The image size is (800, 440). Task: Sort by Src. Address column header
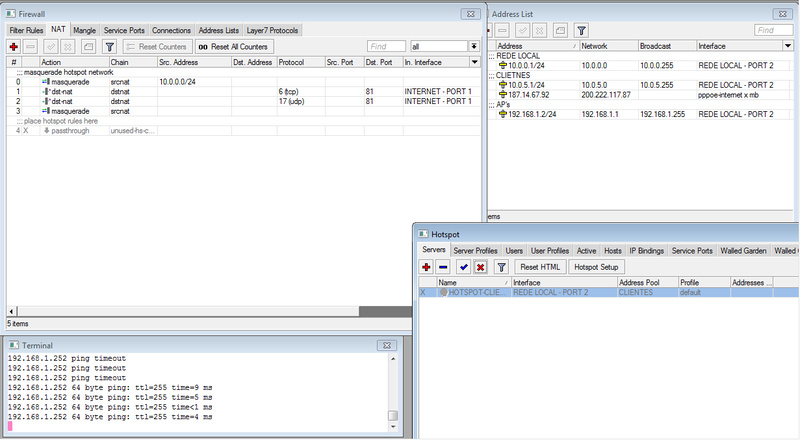point(194,62)
